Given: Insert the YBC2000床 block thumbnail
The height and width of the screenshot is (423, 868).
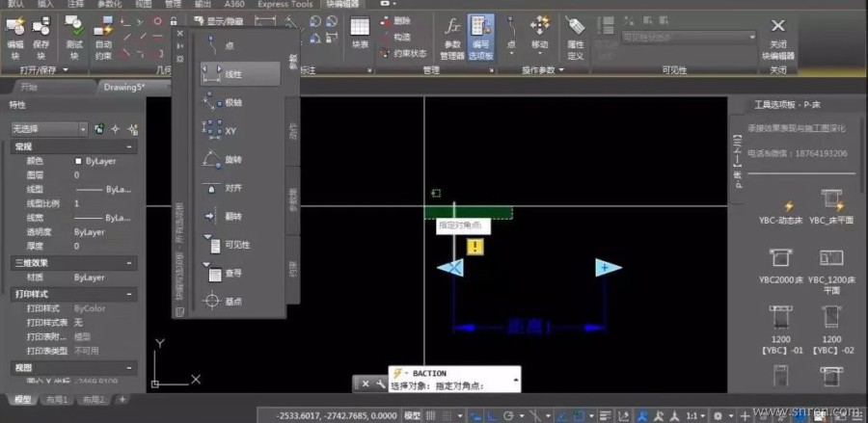Looking at the screenshot, I should 780,266.
